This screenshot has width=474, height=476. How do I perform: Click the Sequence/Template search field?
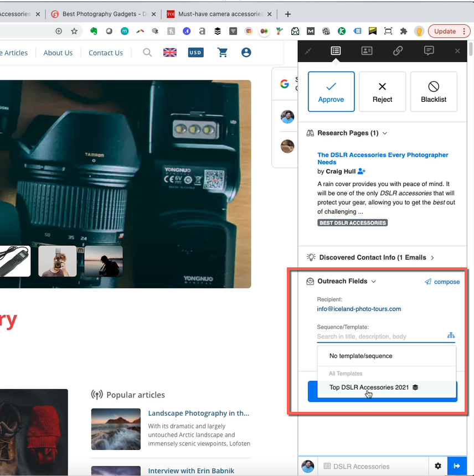379,337
